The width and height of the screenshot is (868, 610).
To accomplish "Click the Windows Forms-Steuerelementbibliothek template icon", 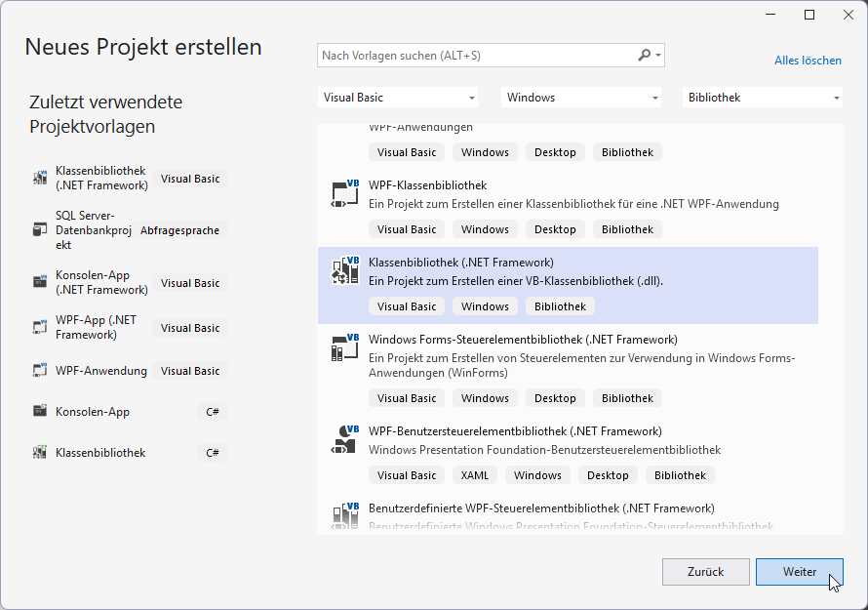I will [x=344, y=348].
